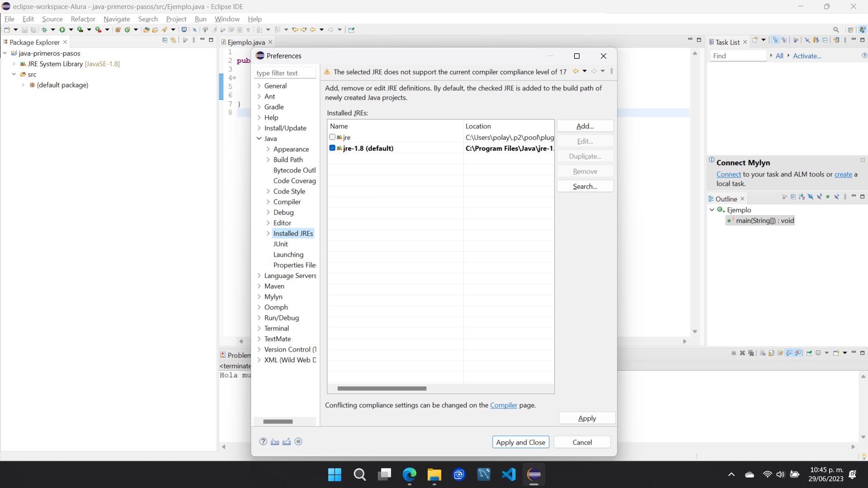Image resolution: width=868 pixels, height=488 pixels.
Task: Click Sort alphabetically icon in Outline view
Action: [802, 197]
